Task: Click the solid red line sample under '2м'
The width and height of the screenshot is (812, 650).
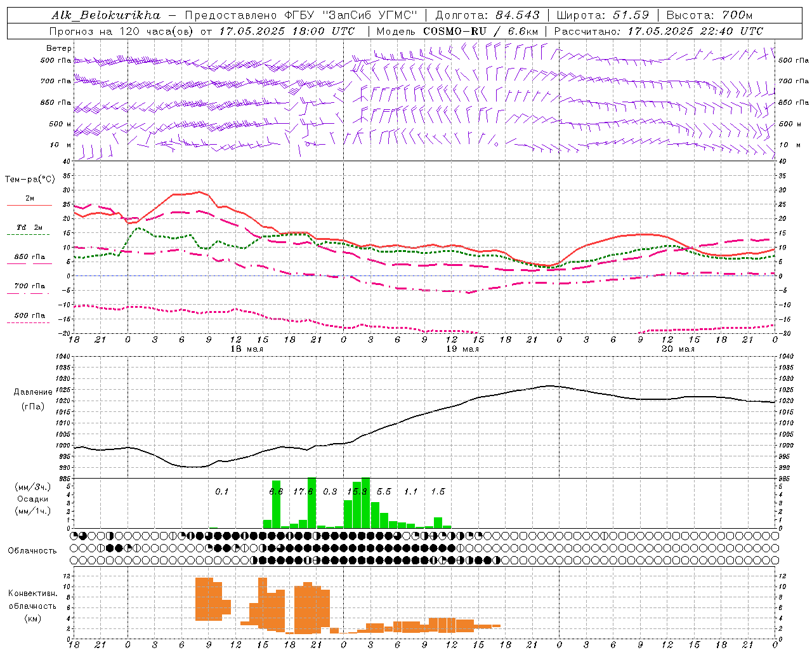Action: pyautogui.click(x=29, y=206)
